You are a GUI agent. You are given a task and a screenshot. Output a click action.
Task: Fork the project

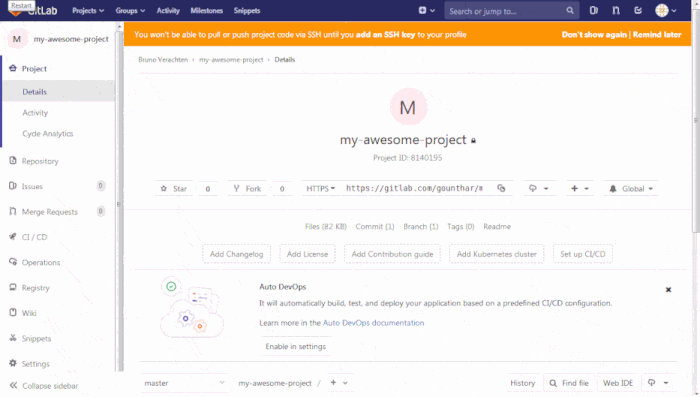coord(247,188)
